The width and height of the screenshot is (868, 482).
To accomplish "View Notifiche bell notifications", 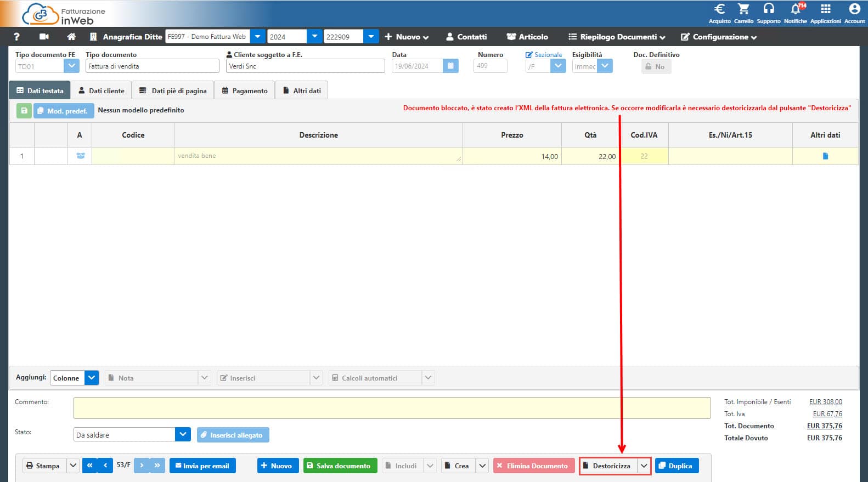I will pos(796,14).
